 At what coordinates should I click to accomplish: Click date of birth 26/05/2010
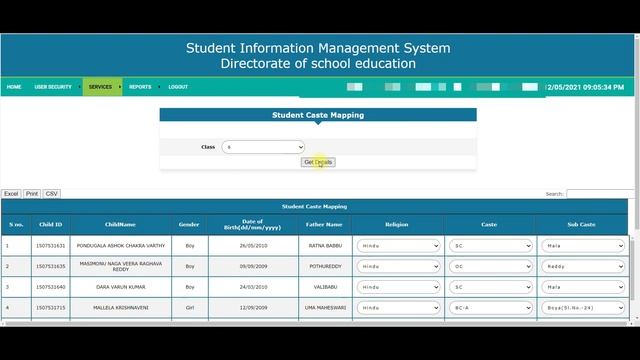[253, 246]
